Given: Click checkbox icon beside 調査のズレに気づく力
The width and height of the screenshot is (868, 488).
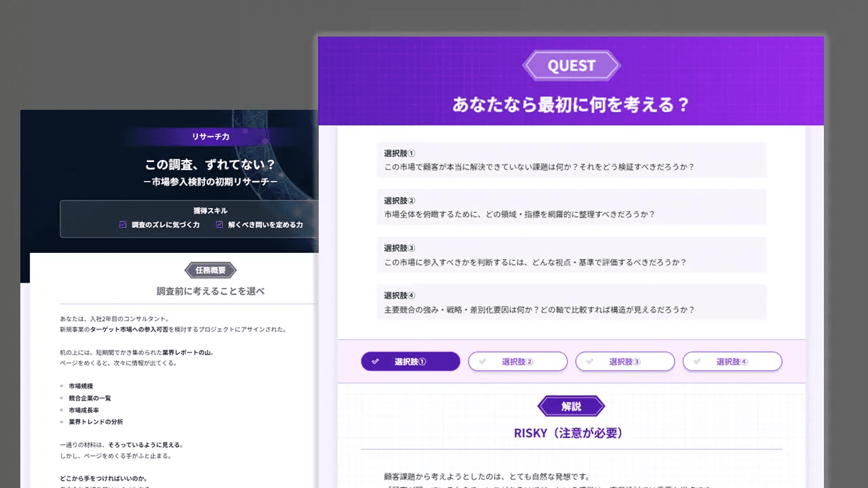Looking at the screenshot, I should 123,224.
